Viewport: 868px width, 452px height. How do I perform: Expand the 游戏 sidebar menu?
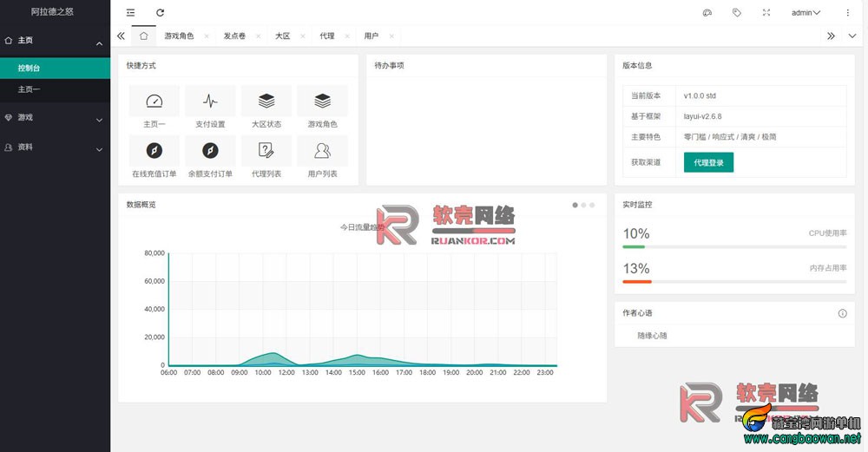click(55, 118)
